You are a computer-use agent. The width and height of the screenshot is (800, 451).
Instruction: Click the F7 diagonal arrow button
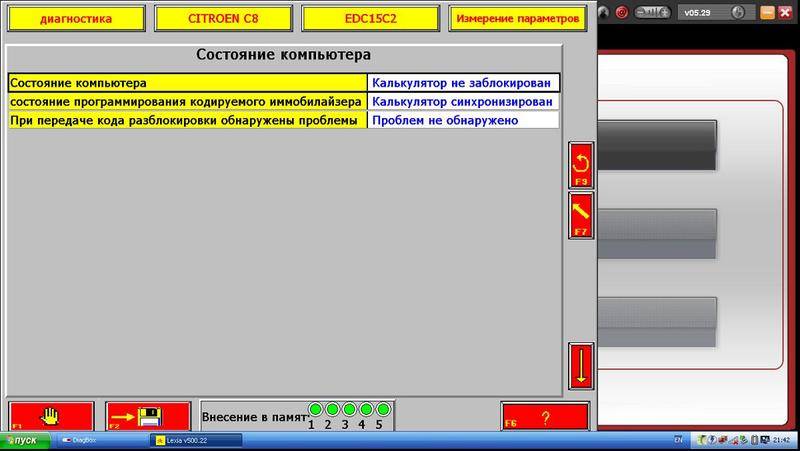[581, 215]
